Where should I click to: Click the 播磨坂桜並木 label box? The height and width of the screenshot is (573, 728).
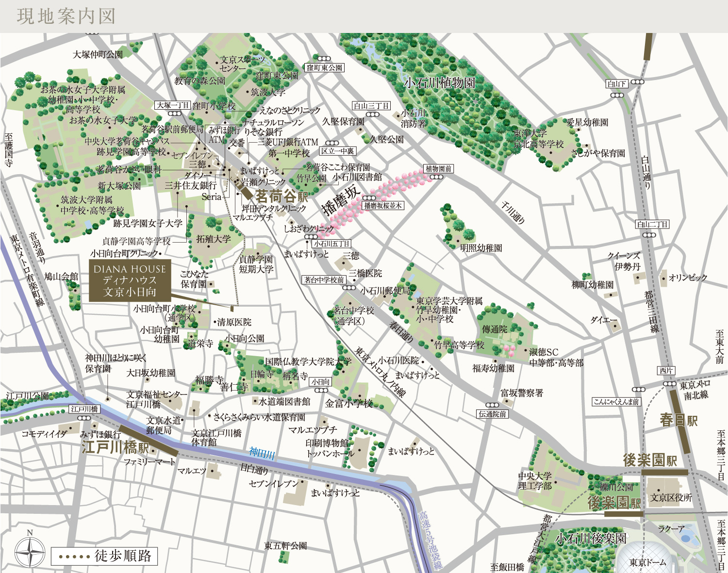(383, 206)
